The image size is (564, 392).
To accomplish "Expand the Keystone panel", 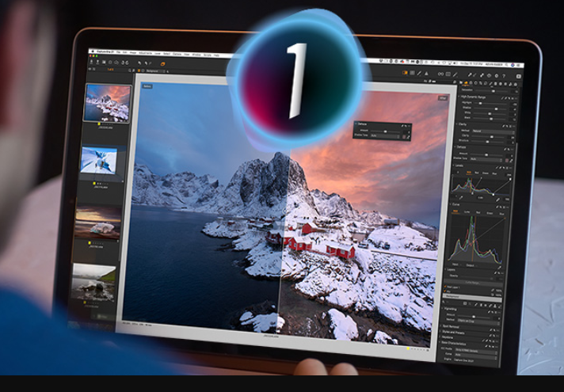I will pos(439,337).
